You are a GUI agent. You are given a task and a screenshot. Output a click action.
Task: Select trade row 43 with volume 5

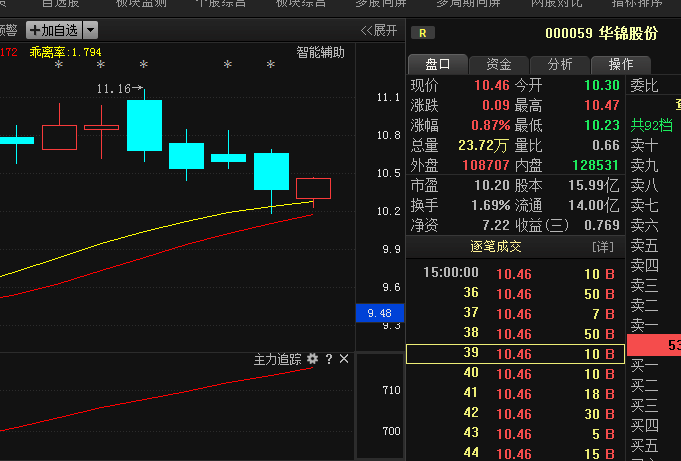[515, 434]
